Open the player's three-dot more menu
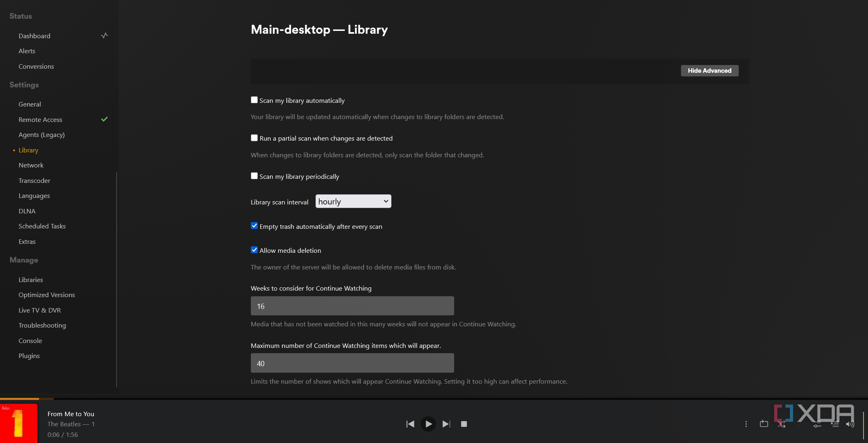The width and height of the screenshot is (868, 443). [746, 424]
